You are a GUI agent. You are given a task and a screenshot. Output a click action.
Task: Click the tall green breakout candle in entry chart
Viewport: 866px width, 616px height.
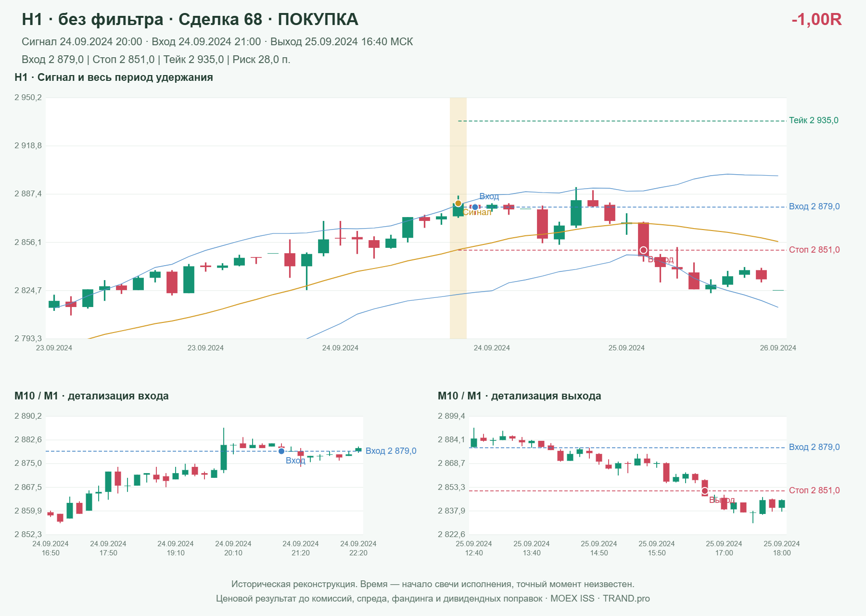coord(224,457)
